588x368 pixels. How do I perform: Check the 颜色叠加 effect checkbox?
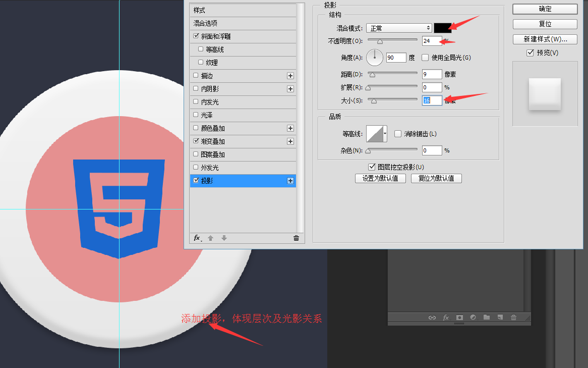[196, 128]
